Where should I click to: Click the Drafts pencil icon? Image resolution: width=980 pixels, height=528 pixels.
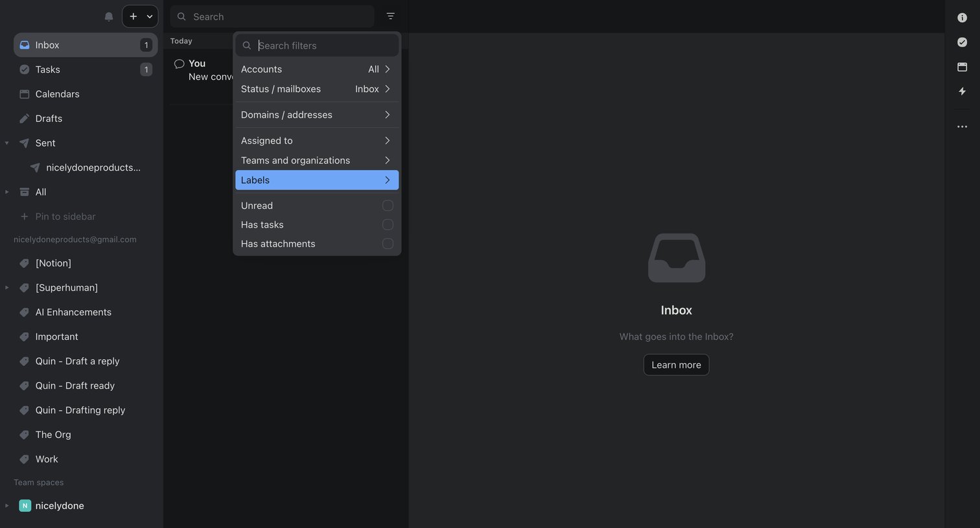(x=25, y=119)
